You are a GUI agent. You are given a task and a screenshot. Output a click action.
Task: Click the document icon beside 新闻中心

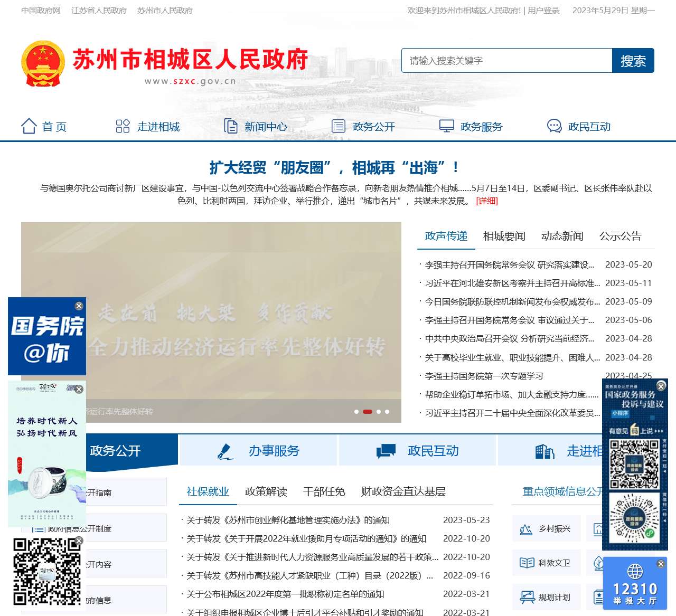click(x=231, y=126)
